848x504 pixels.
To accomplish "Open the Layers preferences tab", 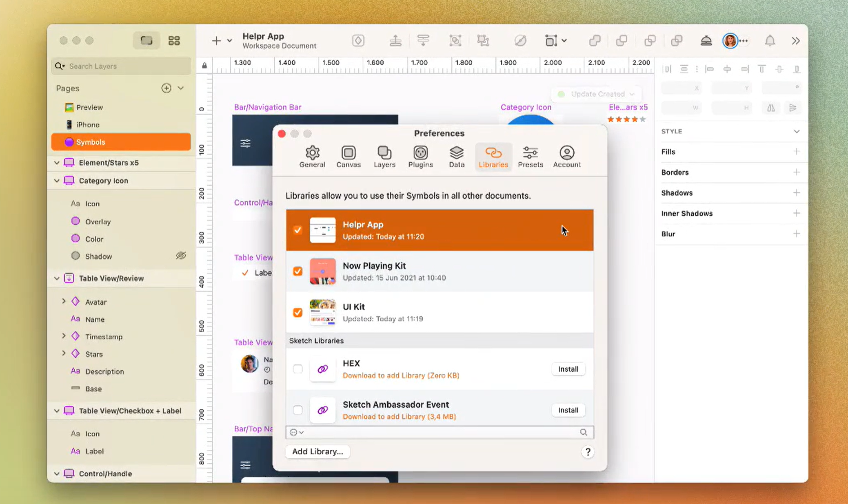I will click(x=384, y=157).
